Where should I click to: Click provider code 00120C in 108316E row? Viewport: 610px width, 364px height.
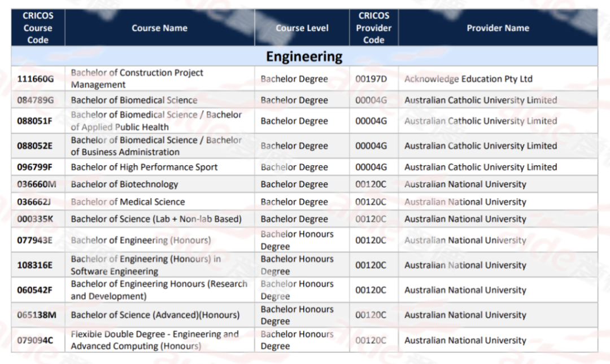pyautogui.click(x=371, y=265)
